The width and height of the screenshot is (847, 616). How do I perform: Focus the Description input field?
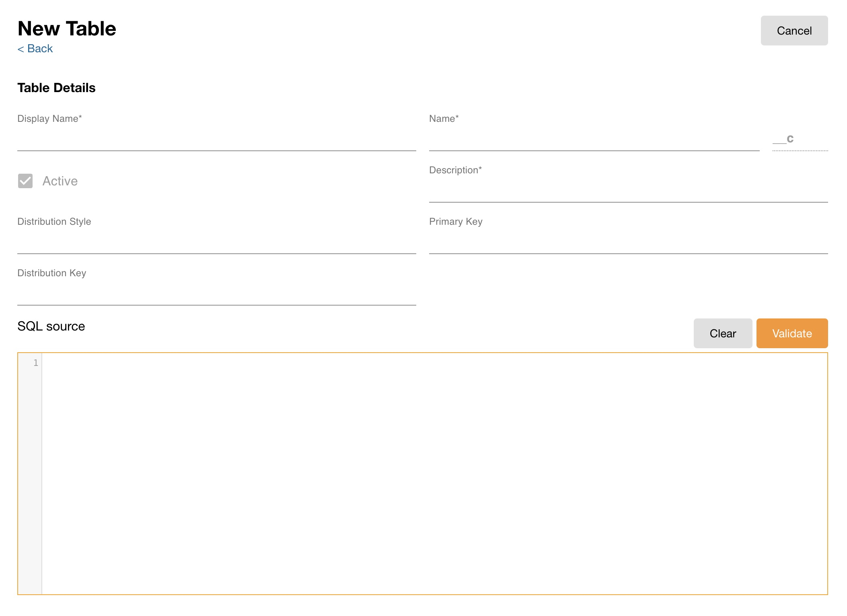click(628, 191)
